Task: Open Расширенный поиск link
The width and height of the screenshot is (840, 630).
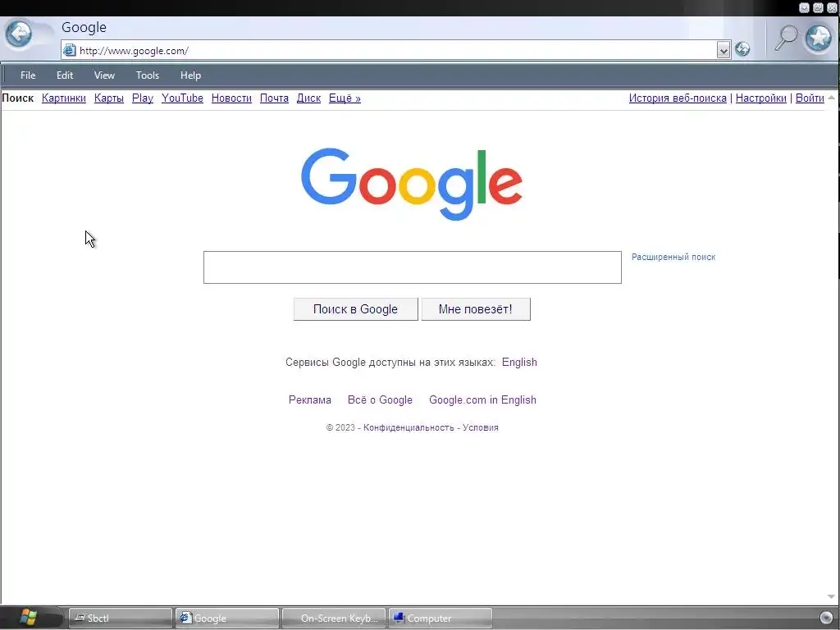Action: [673, 257]
